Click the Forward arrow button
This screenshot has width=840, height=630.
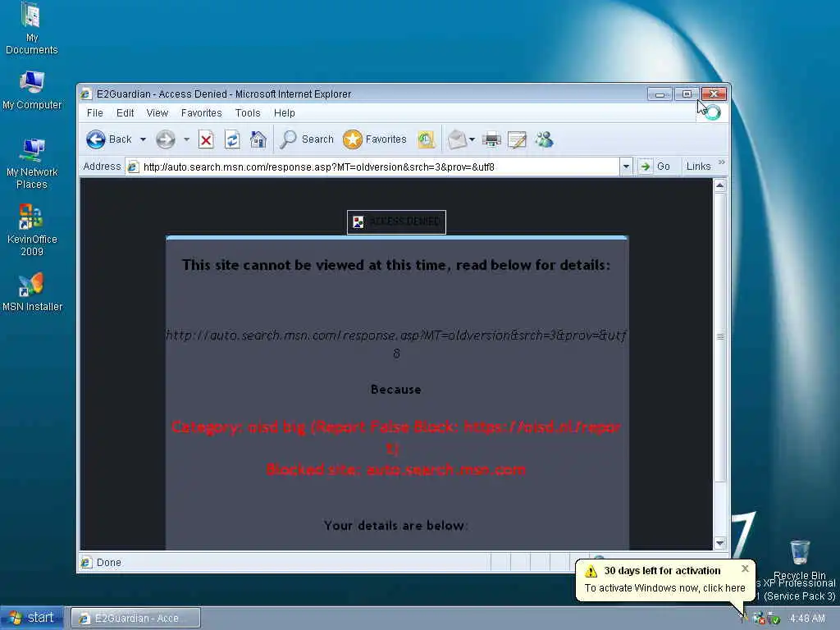(166, 139)
